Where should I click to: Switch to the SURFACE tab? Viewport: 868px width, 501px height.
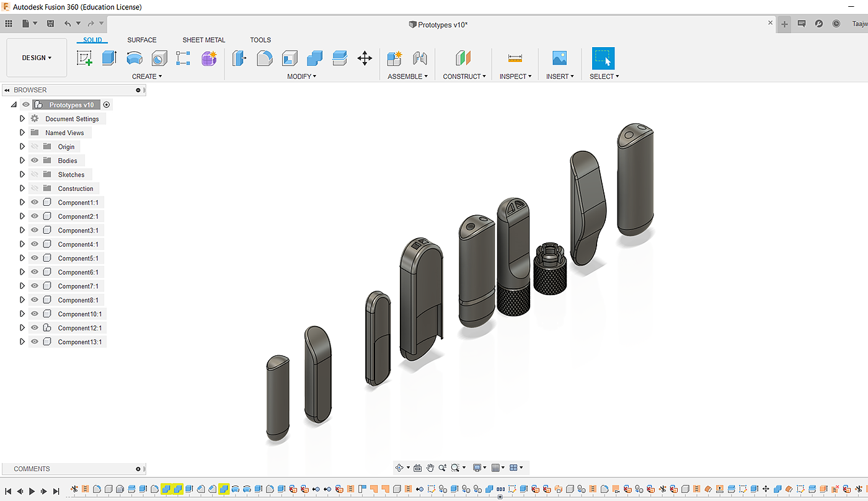(142, 40)
